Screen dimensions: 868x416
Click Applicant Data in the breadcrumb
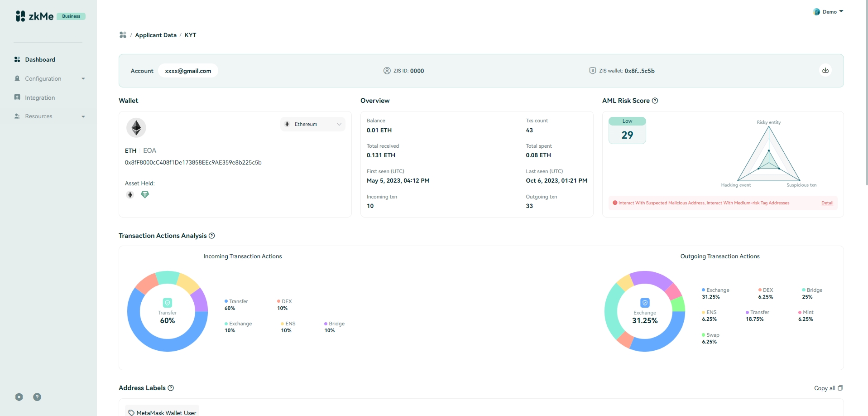156,35
